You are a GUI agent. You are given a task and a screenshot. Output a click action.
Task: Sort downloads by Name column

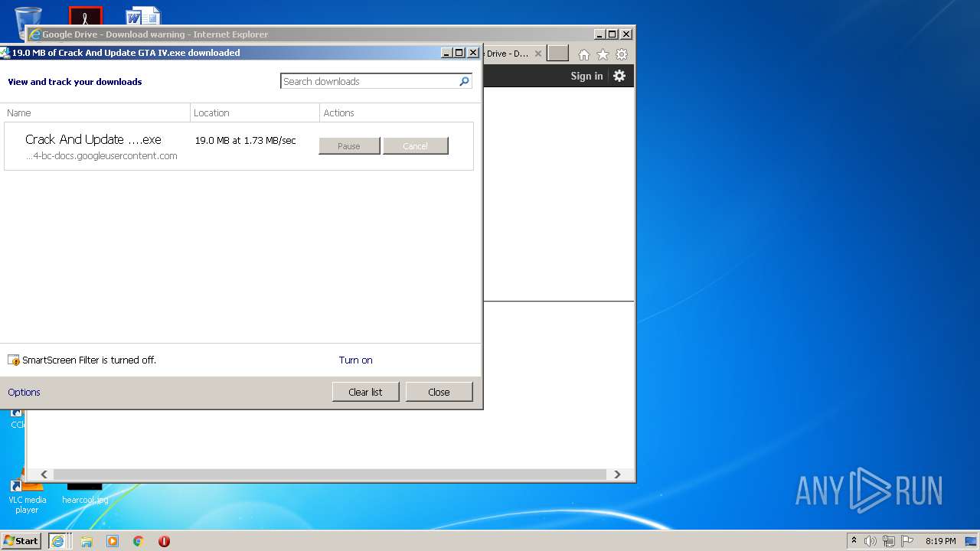[96, 112]
